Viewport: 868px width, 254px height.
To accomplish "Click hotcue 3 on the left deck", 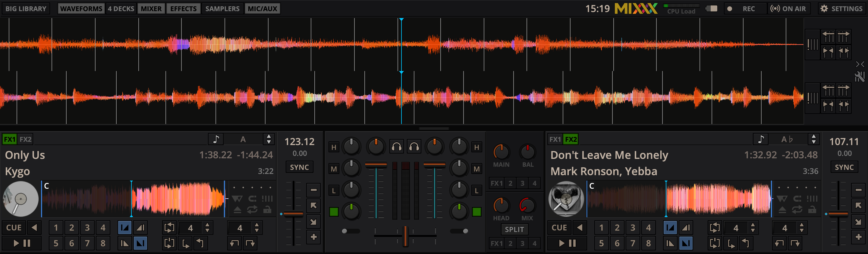I will tap(87, 228).
